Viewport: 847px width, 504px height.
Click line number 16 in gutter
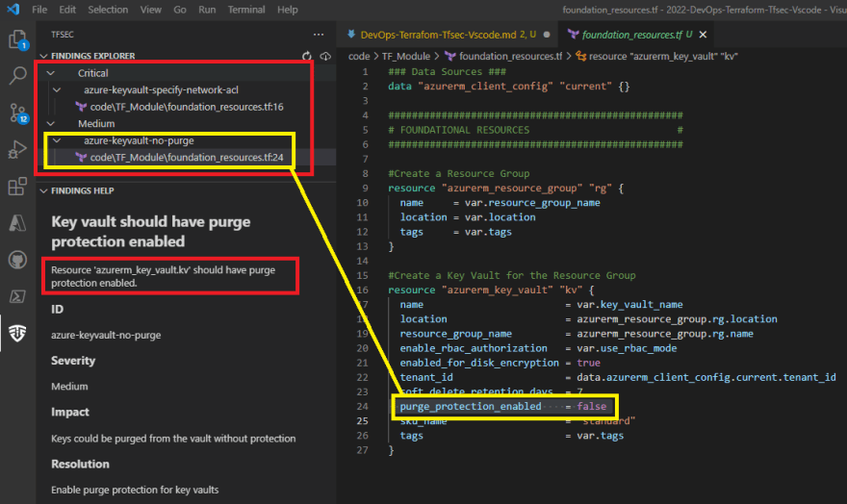pyautogui.click(x=363, y=290)
